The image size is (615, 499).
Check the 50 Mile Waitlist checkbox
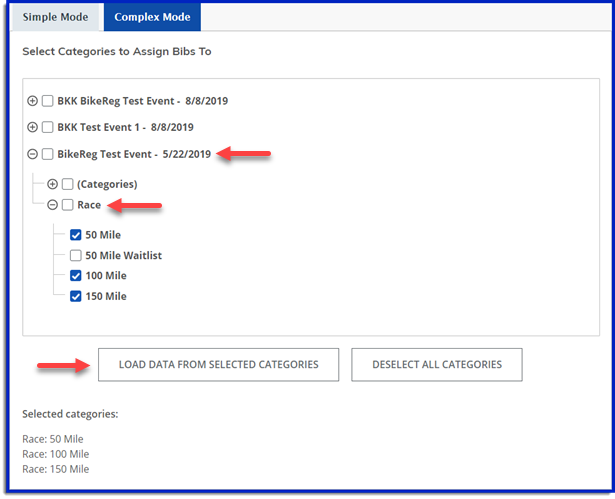pyautogui.click(x=76, y=256)
